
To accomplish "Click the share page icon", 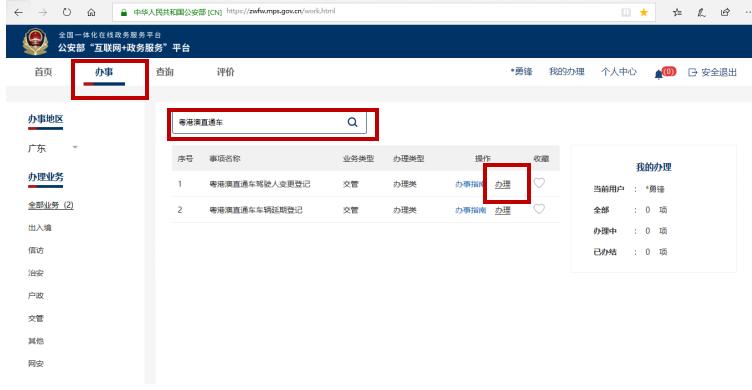I will point(725,12).
